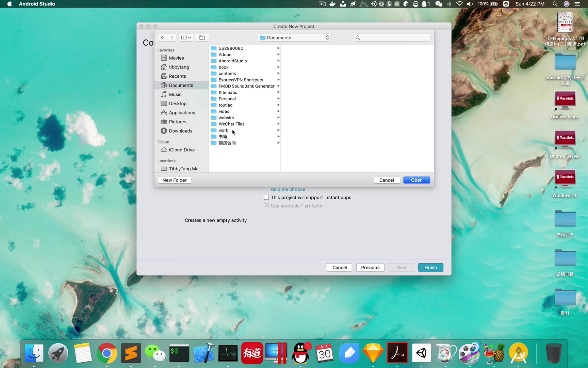Image resolution: width=588 pixels, height=368 pixels.
Task: Go forward in the file dialog
Action: [172, 37]
